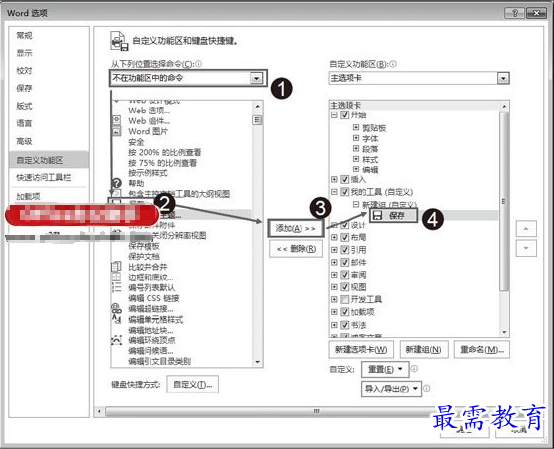554x449 pixels.
Task: Click info icon next to 自定义功能区 label
Action: (x=393, y=64)
